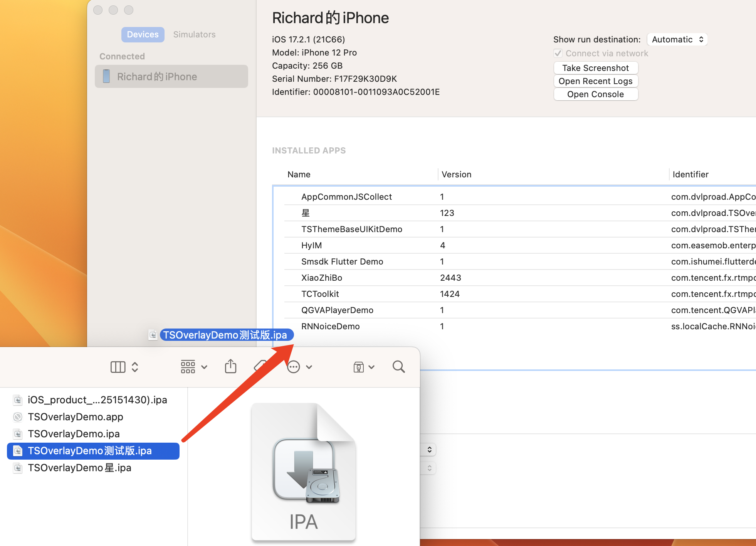Click Finder group-by grid icon
The image size is (756, 546).
(188, 367)
